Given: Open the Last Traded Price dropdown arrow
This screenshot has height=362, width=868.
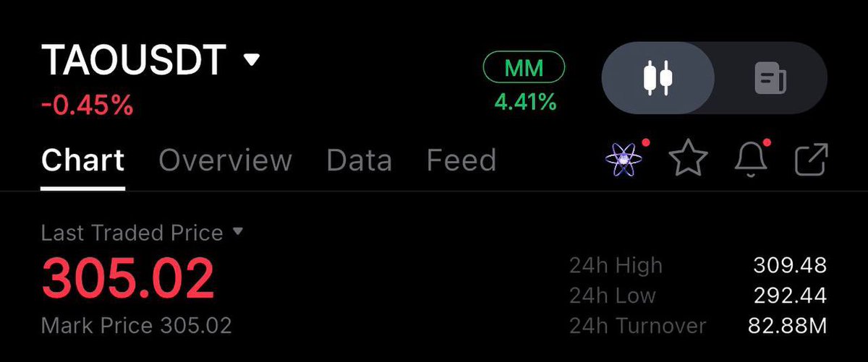Looking at the screenshot, I should tap(238, 232).
